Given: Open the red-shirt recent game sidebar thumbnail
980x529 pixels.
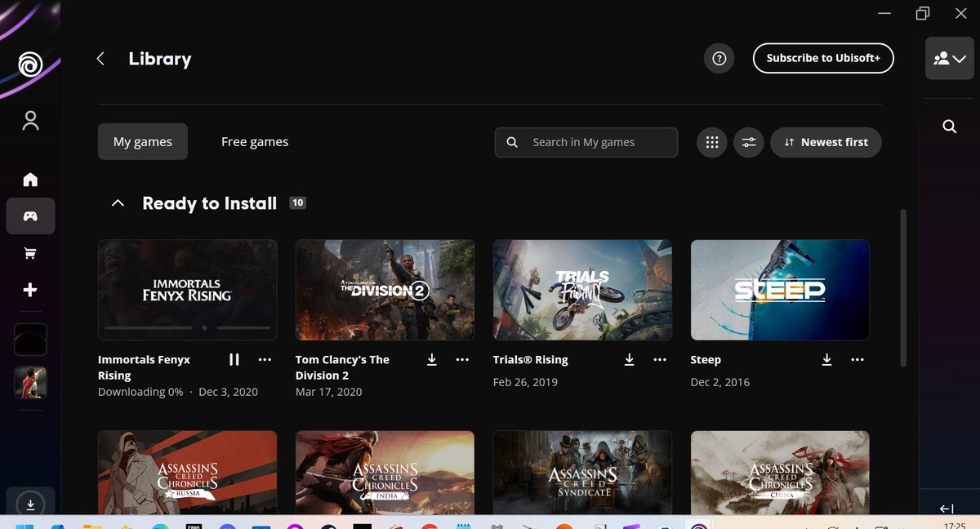Looking at the screenshot, I should coord(30,382).
